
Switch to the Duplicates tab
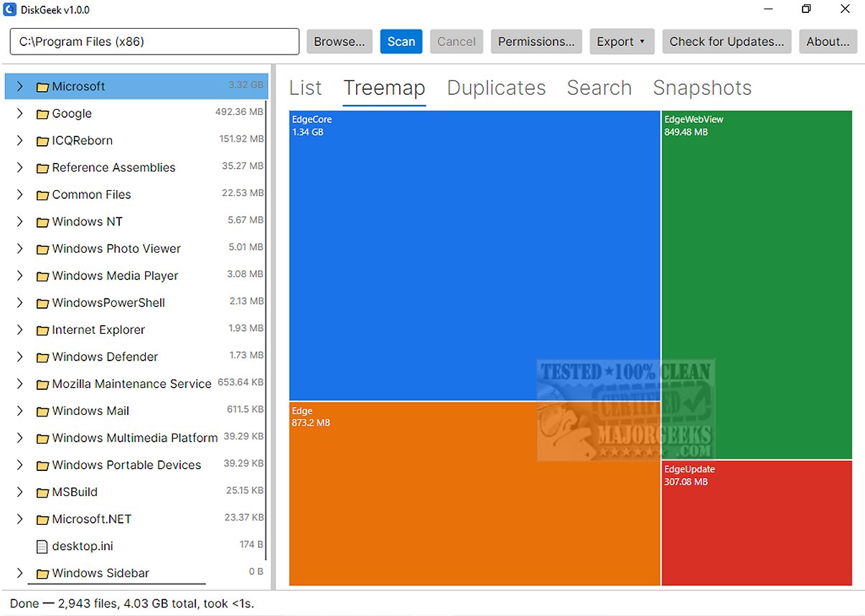(497, 88)
